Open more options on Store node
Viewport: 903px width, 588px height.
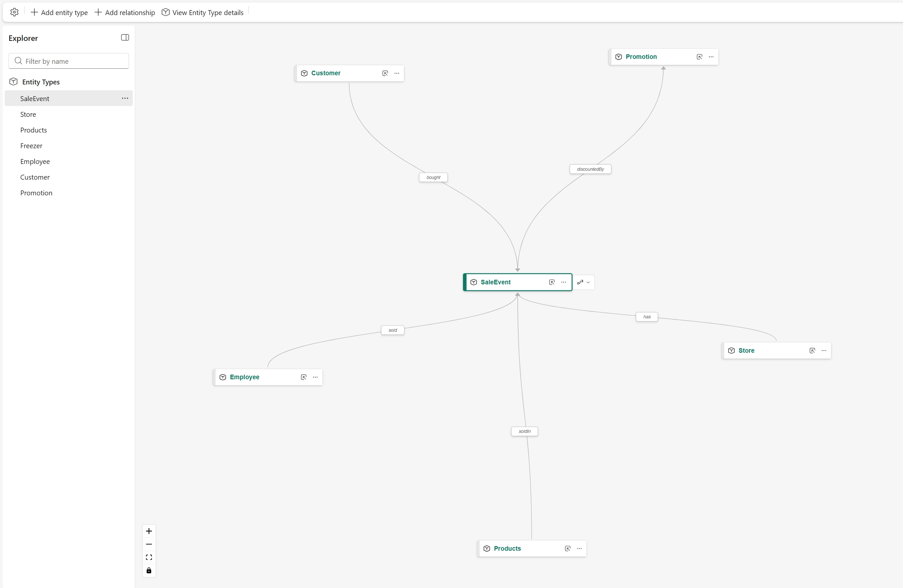coord(824,351)
